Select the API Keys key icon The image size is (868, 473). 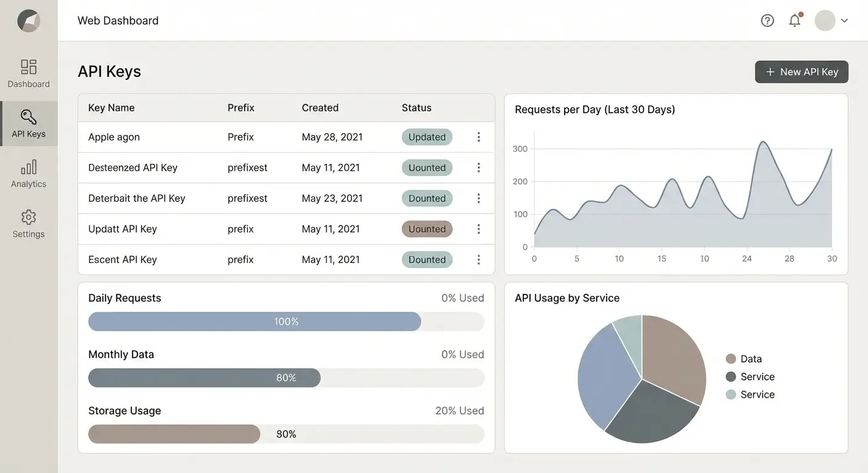point(29,117)
